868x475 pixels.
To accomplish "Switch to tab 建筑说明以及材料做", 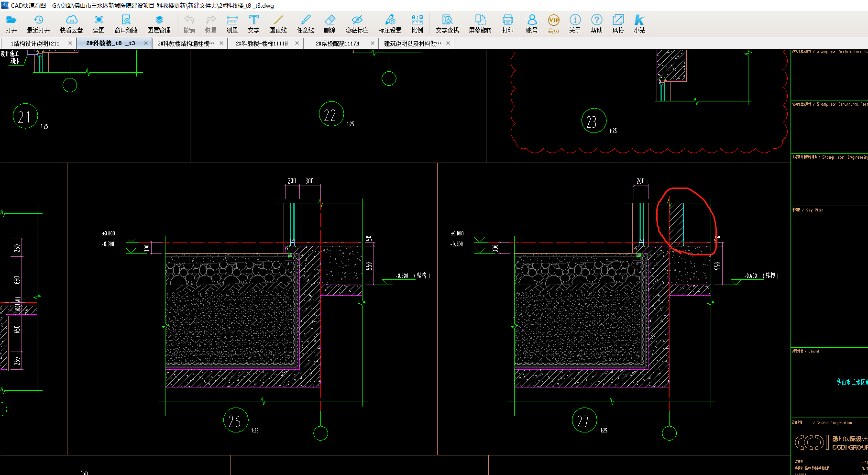I will tap(413, 44).
